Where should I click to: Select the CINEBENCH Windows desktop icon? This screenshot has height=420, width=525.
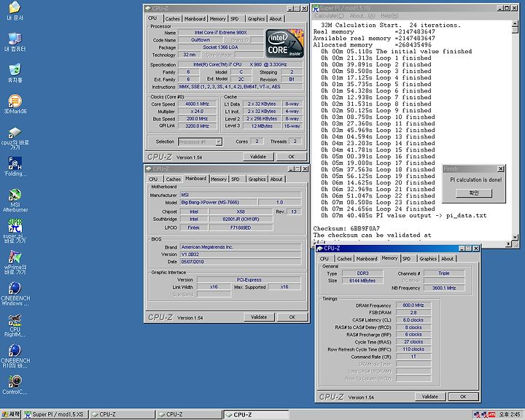(15, 293)
